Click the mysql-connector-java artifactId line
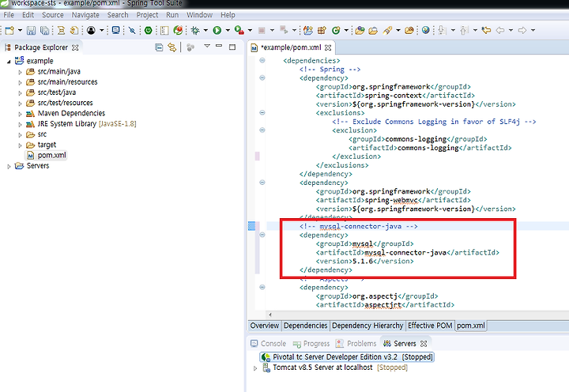The image size is (569, 392). [x=408, y=253]
